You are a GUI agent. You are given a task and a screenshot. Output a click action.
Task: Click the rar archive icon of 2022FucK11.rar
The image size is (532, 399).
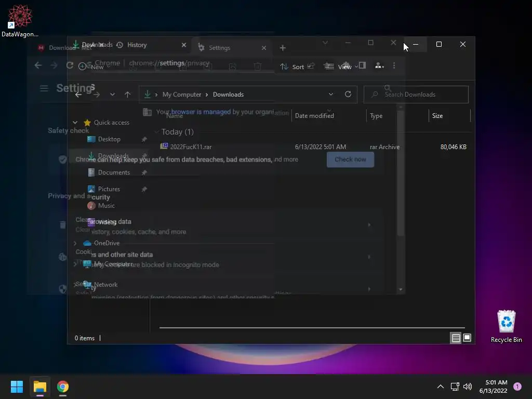[x=164, y=146]
